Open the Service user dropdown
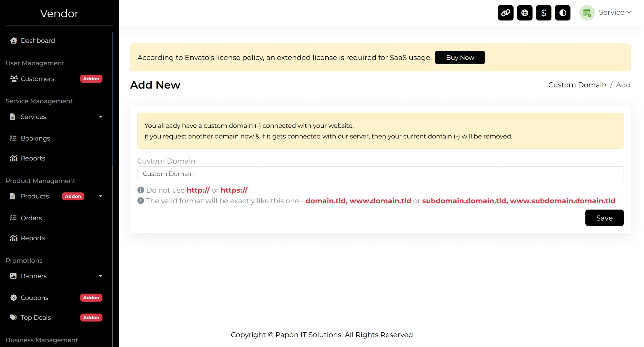644x347 pixels. (x=615, y=12)
